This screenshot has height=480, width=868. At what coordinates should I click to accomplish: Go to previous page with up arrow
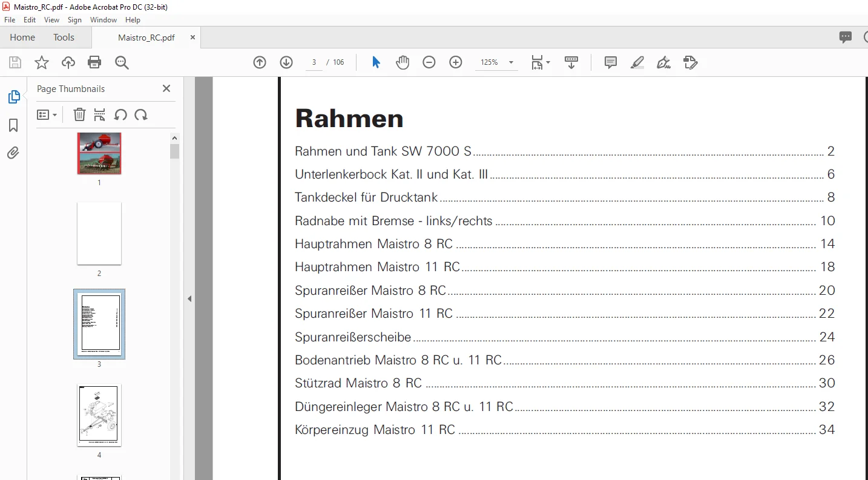point(260,62)
